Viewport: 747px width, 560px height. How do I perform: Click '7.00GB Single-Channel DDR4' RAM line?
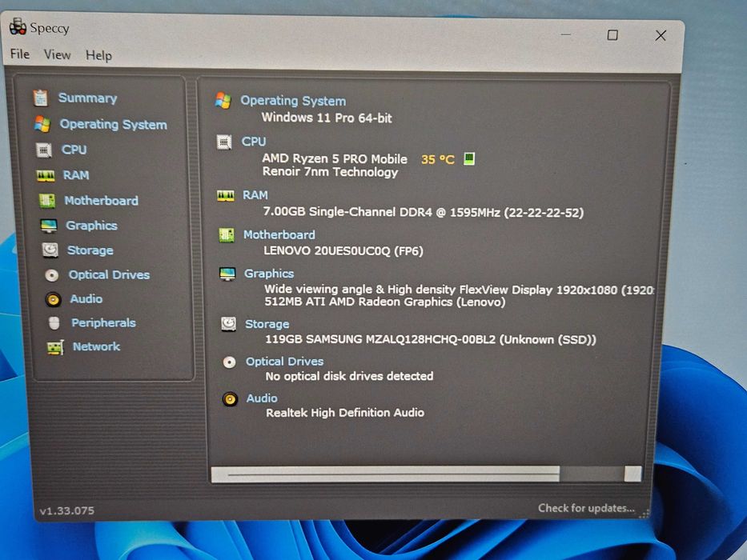tap(424, 212)
